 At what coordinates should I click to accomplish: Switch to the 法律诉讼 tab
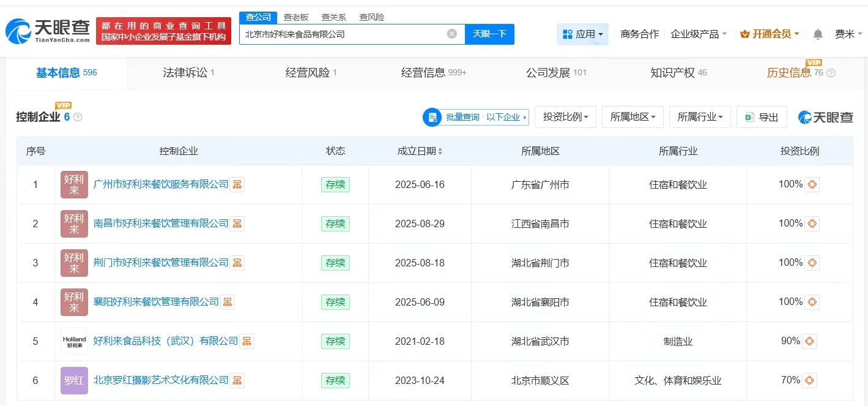pos(188,73)
